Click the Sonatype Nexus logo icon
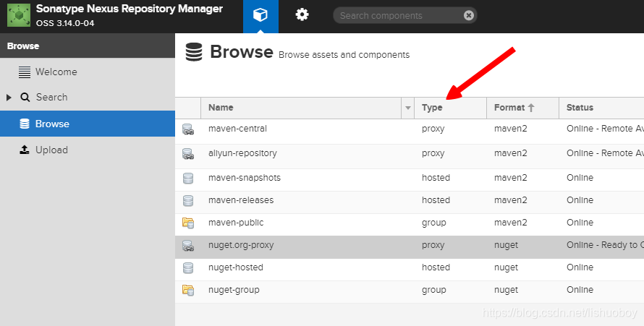 pos(19,16)
